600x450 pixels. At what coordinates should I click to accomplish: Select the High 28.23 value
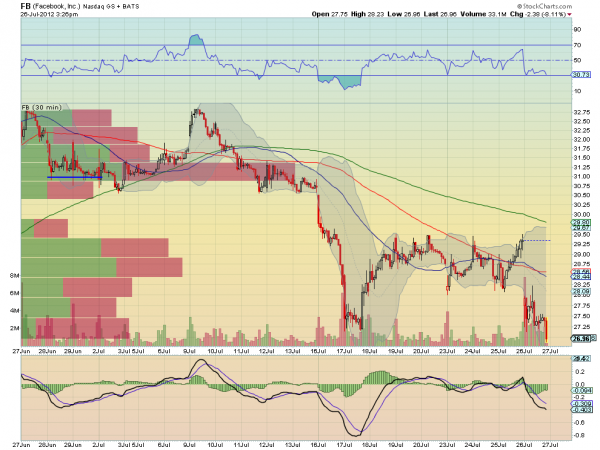tap(368, 14)
